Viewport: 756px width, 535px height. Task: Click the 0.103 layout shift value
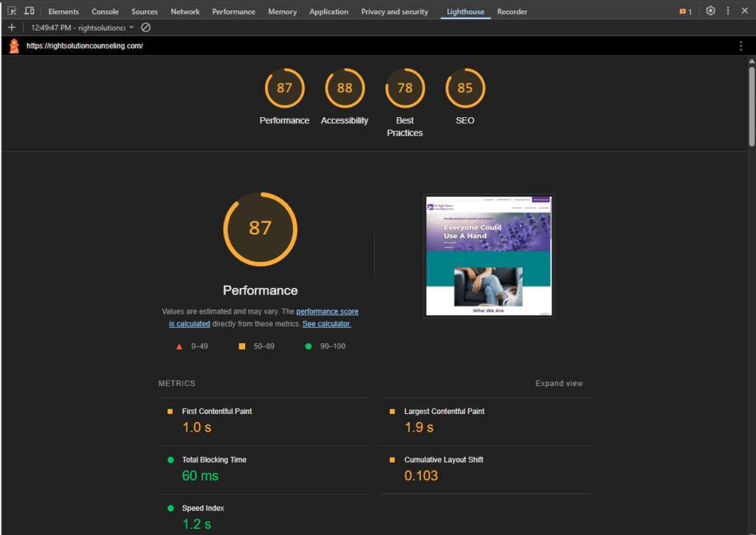click(x=421, y=476)
